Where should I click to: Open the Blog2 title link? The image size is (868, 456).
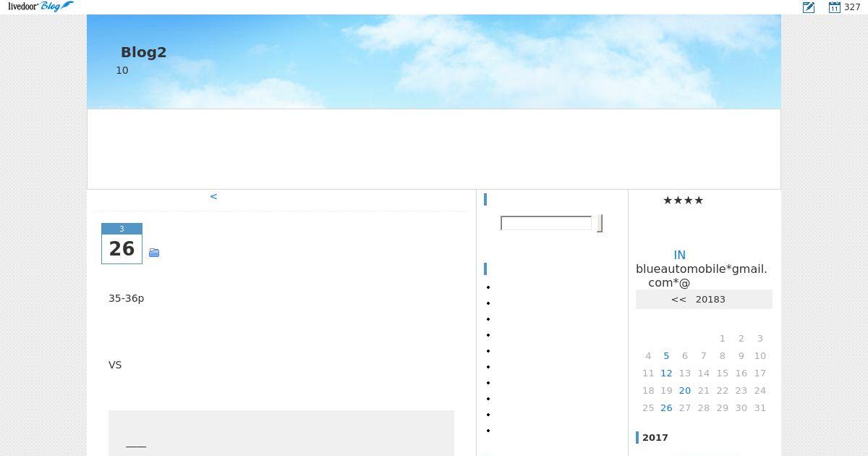pyautogui.click(x=143, y=52)
